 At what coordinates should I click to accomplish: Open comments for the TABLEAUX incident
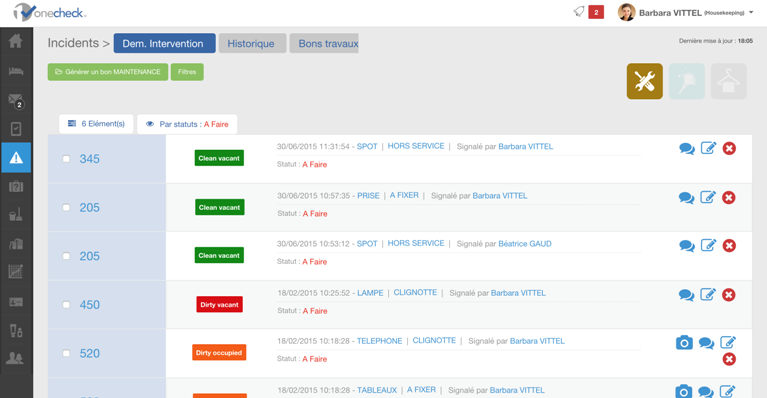705,392
